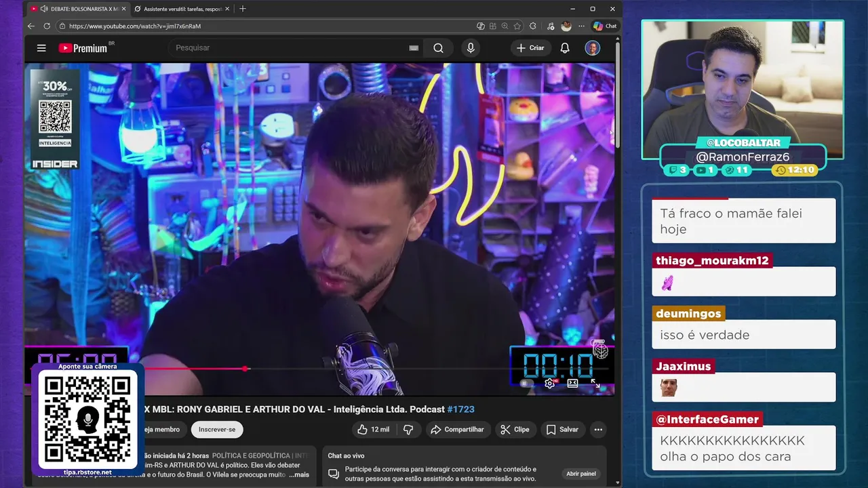Viewport: 868px width, 488px height.
Task: Open the browser extensions puzzle icon
Action: [533, 26]
